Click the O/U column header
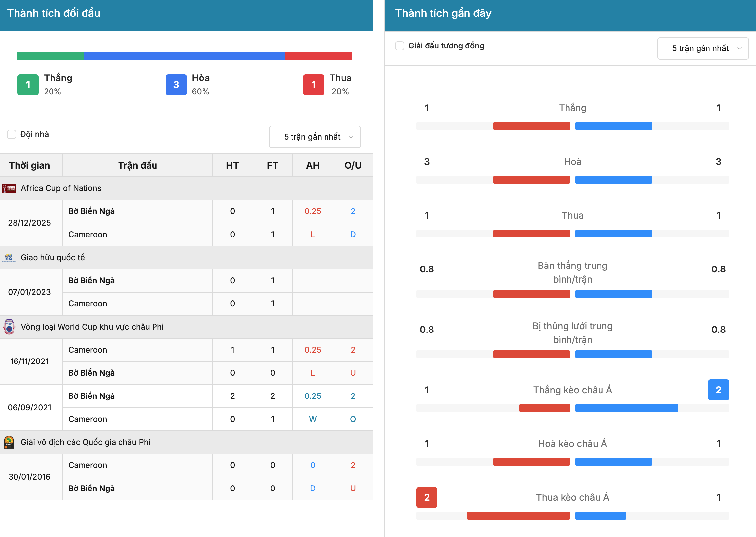Image resolution: width=756 pixels, height=537 pixels. click(353, 165)
